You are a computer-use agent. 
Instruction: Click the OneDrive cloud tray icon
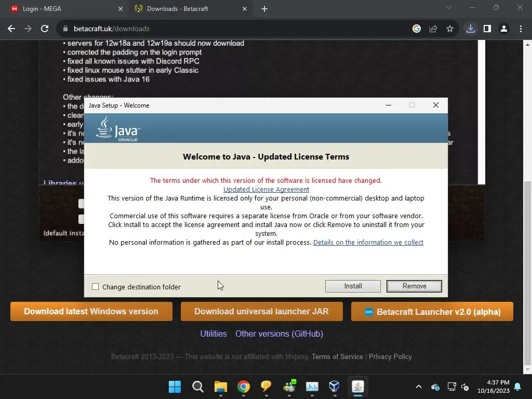click(x=435, y=387)
